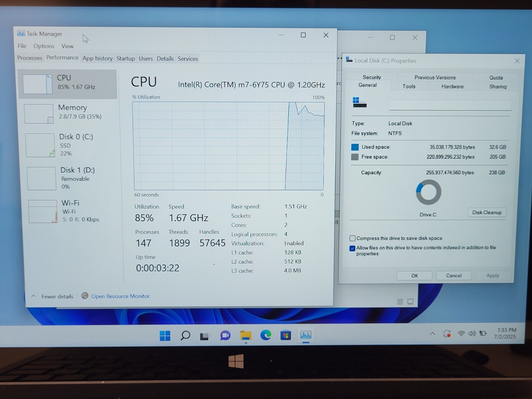Open the Windows Start menu icon

(165, 335)
